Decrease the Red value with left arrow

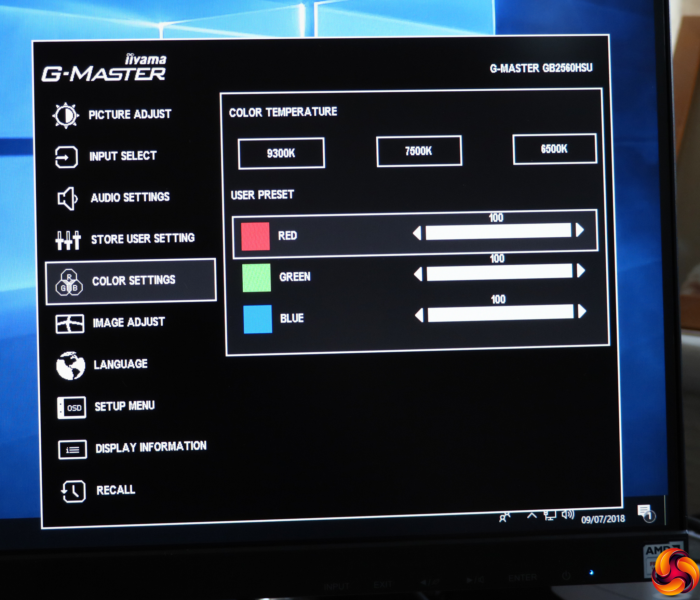[x=417, y=233]
